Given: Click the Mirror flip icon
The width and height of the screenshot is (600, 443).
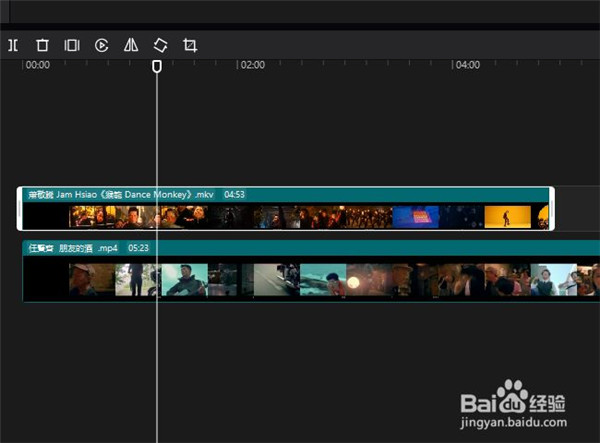Looking at the screenshot, I should 130,45.
